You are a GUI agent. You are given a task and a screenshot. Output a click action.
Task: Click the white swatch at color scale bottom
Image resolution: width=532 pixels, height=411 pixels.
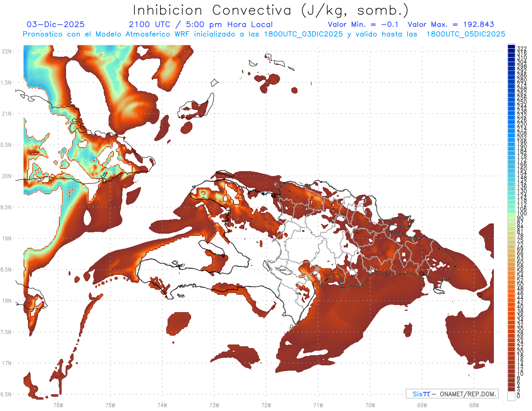point(511,395)
